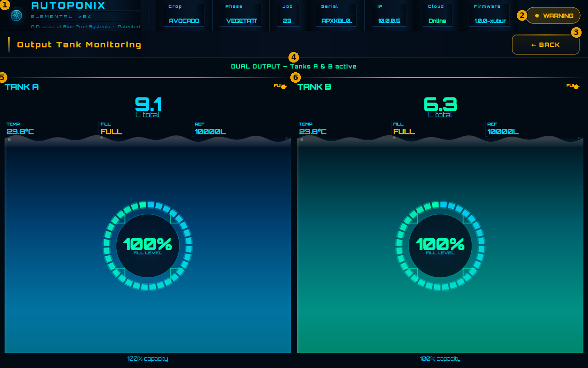Click Tank A 100% capacity bar label
588x368 pixels.
[147, 359]
